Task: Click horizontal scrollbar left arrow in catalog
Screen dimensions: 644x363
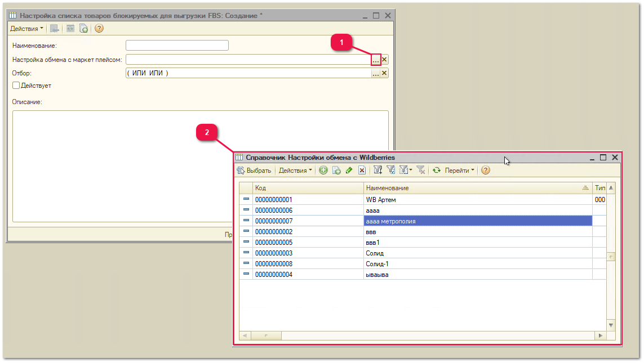Action: click(x=245, y=335)
